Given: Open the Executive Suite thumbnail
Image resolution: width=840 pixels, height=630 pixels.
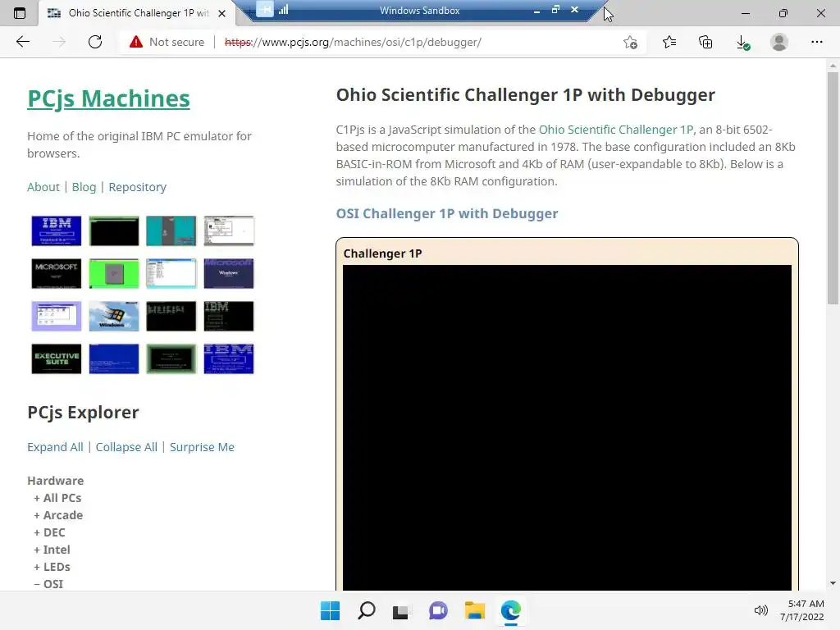Looking at the screenshot, I should 57,358.
